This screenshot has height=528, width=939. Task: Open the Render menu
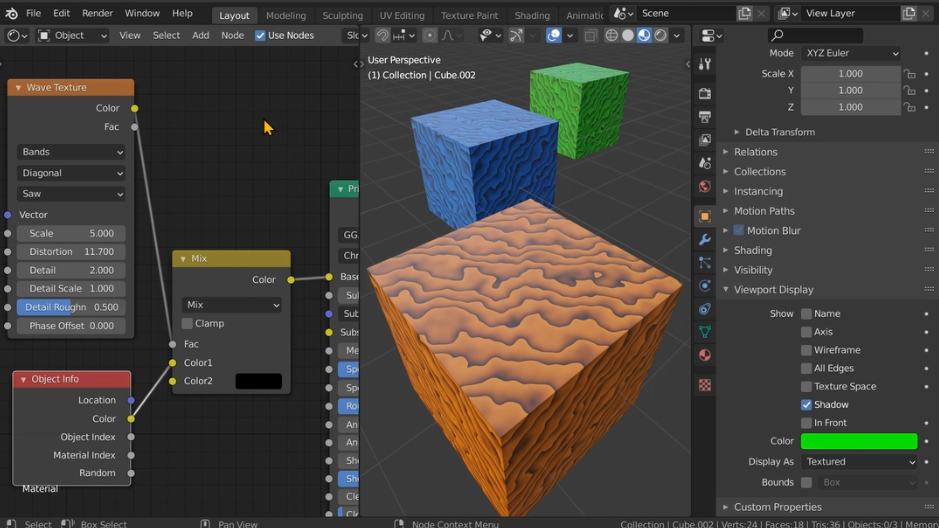pos(97,13)
